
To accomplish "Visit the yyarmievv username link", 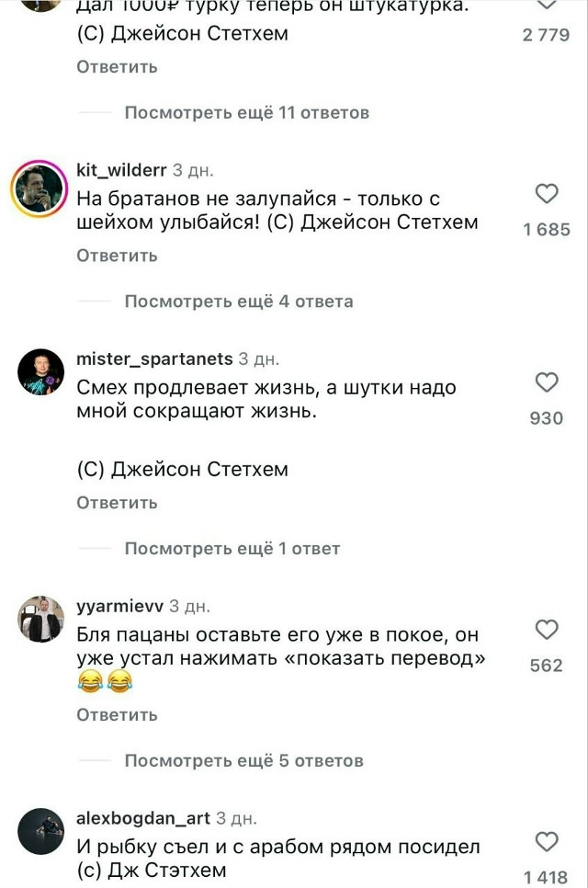I will click(119, 606).
